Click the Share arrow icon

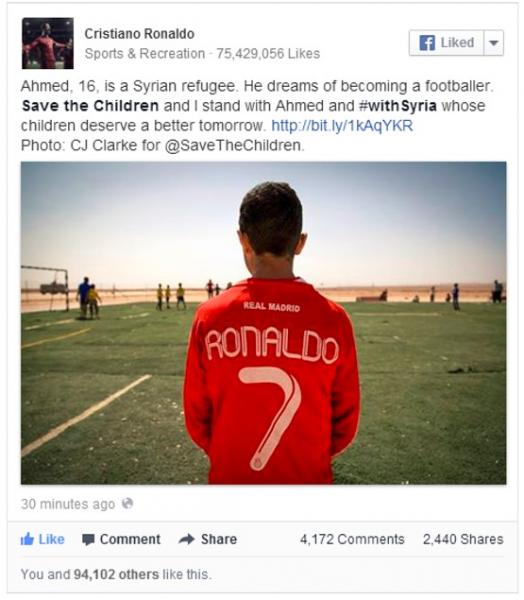coord(187,539)
